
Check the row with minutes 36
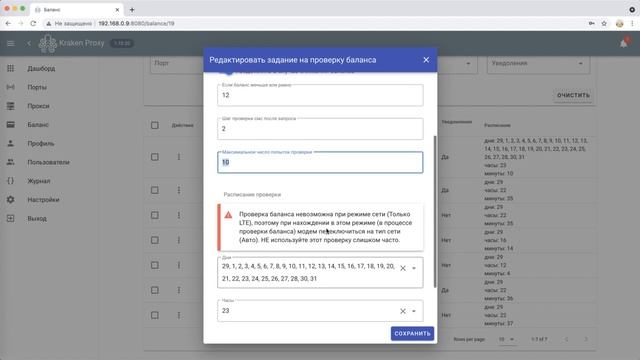(x=155, y=290)
